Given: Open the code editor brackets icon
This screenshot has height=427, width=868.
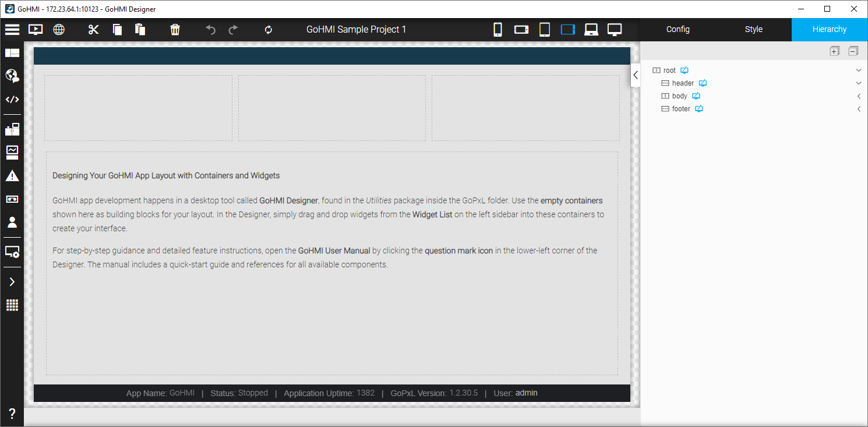Looking at the screenshot, I should [x=12, y=100].
